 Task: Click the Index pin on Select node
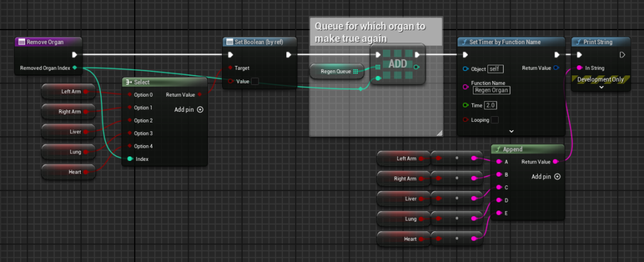pos(130,159)
